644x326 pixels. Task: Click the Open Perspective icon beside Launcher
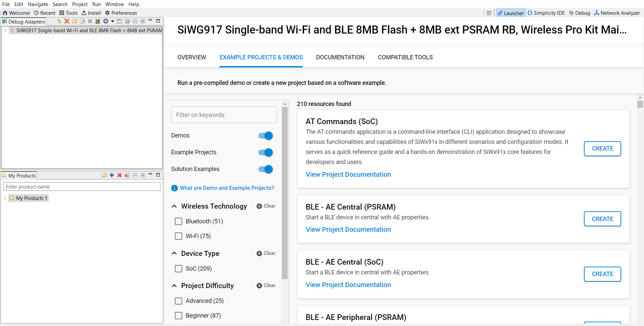tap(489, 13)
